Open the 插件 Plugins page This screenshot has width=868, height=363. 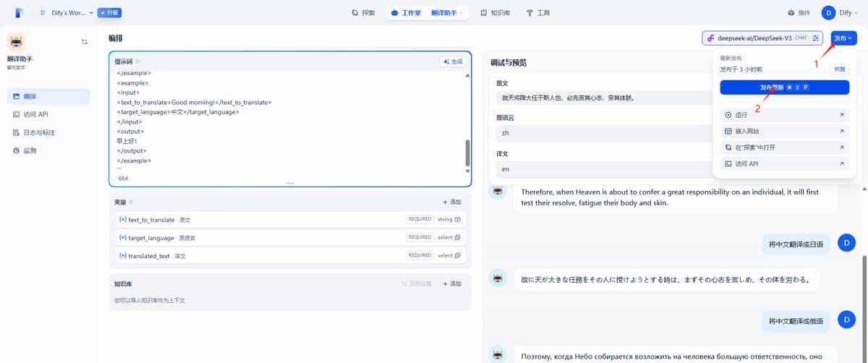(x=799, y=12)
